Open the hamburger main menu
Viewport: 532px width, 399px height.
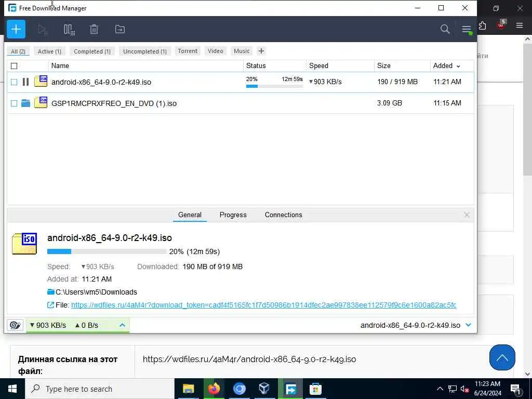point(467,30)
